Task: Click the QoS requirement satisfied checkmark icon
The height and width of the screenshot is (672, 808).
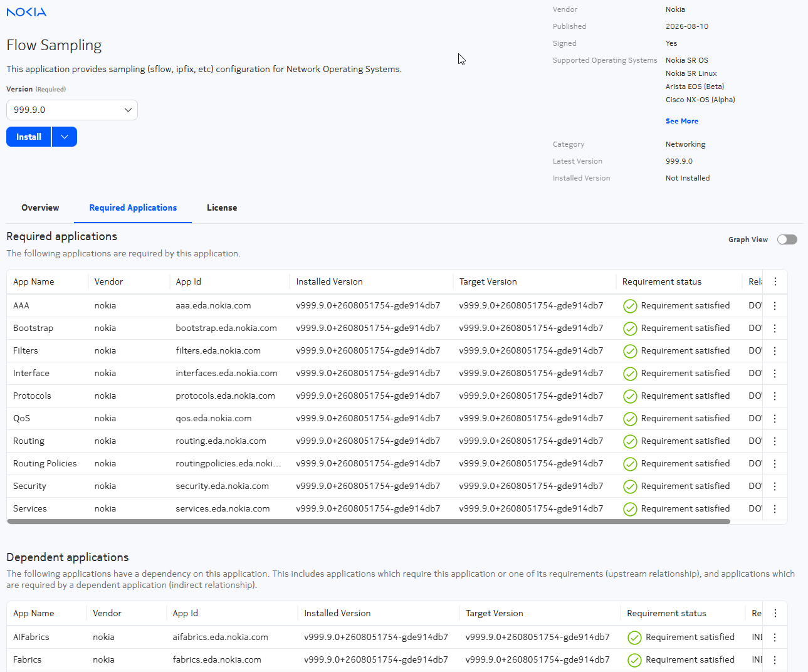Action: pyautogui.click(x=630, y=419)
